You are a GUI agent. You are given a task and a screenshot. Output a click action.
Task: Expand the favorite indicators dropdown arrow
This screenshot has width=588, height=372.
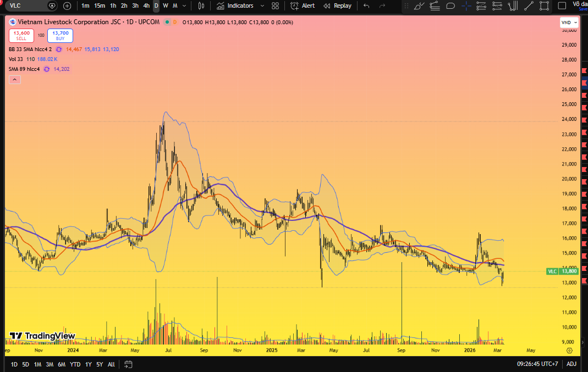(262, 5)
